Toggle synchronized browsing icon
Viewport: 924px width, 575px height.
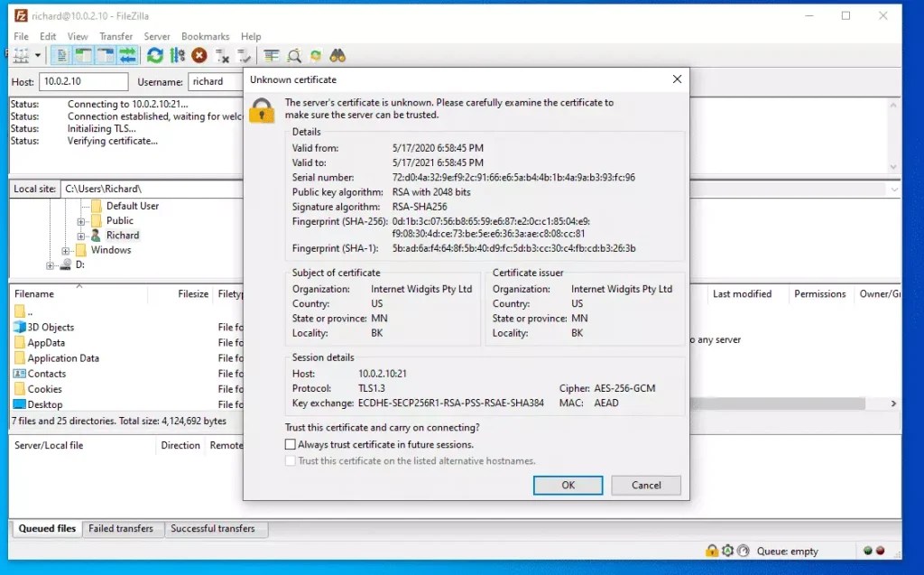[316, 56]
